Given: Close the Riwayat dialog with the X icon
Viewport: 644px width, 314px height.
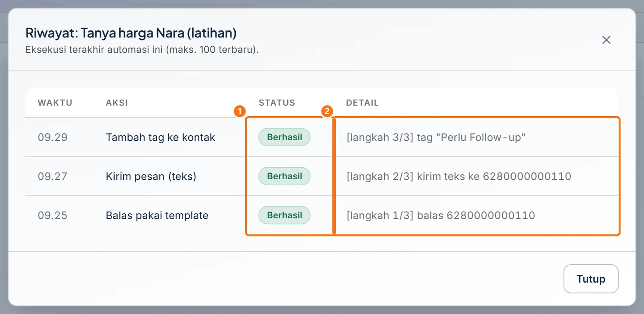Looking at the screenshot, I should pos(606,40).
